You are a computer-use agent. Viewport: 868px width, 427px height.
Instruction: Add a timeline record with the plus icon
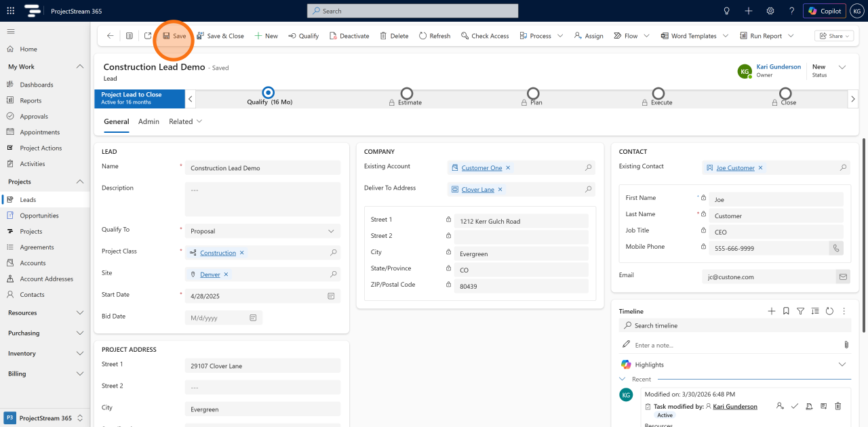point(771,311)
